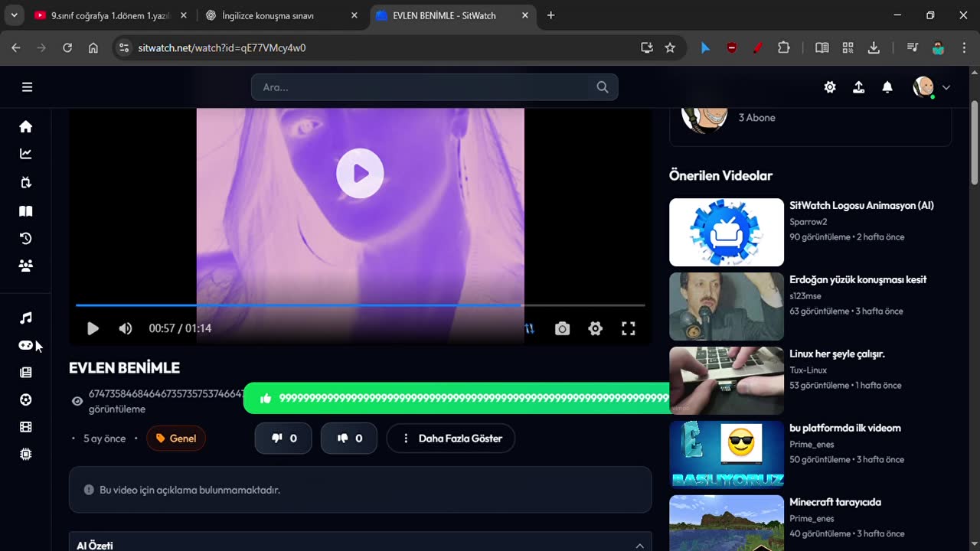Open the Genel category tag
Viewport: 980px width, 551px height.
point(175,438)
